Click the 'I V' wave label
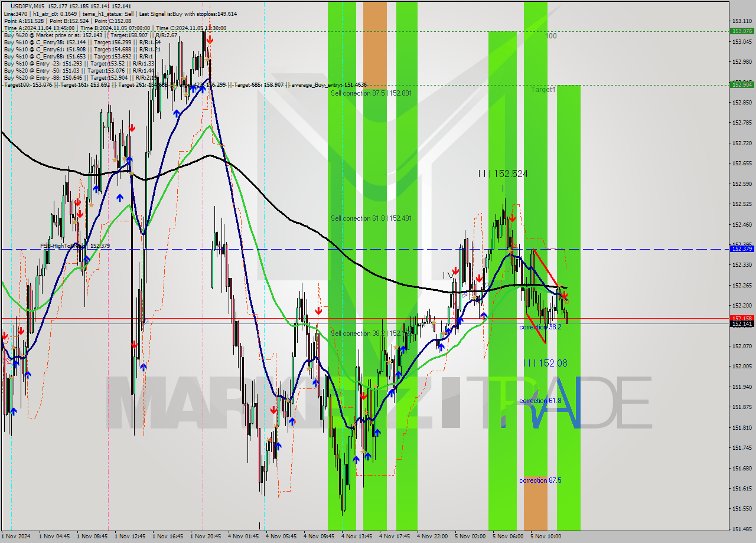The height and width of the screenshot is (543, 756). [449, 276]
